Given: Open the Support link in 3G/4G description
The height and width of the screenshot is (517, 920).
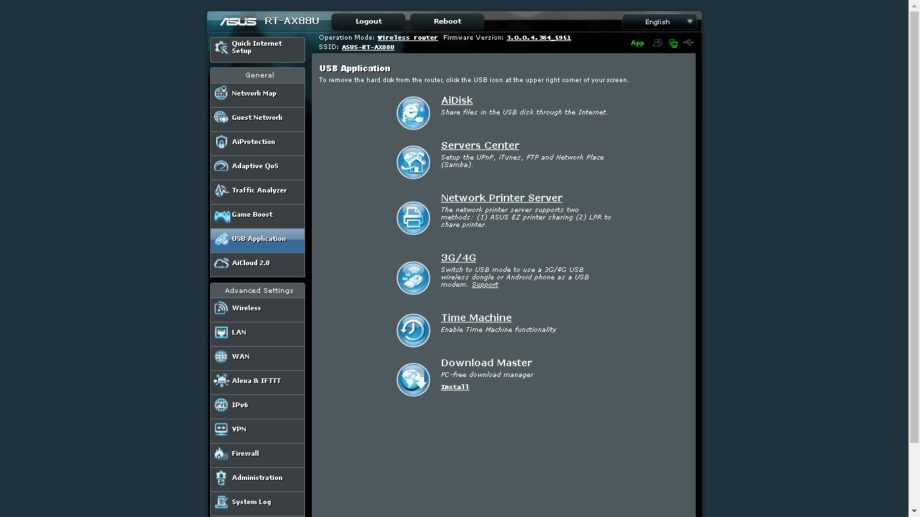Looking at the screenshot, I should (x=485, y=285).
